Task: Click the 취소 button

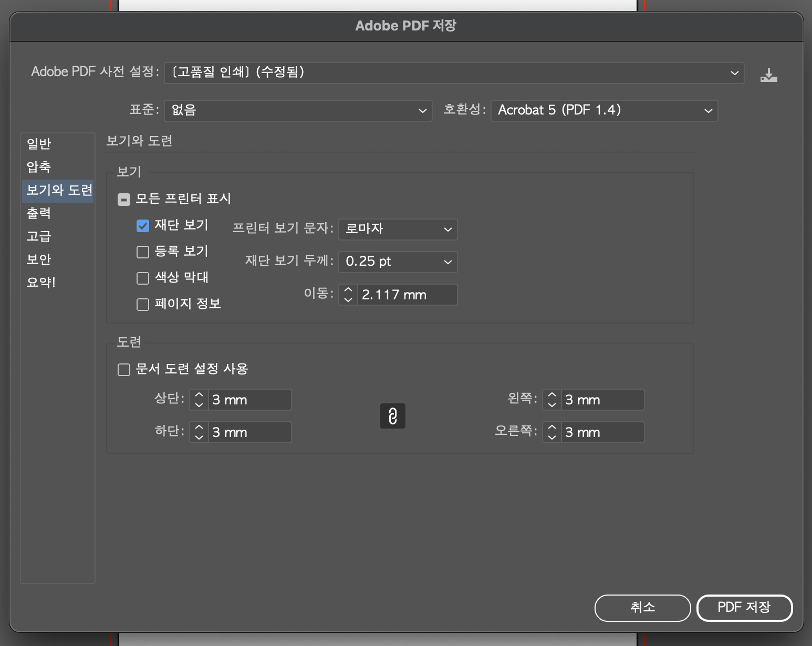Action: tap(642, 608)
